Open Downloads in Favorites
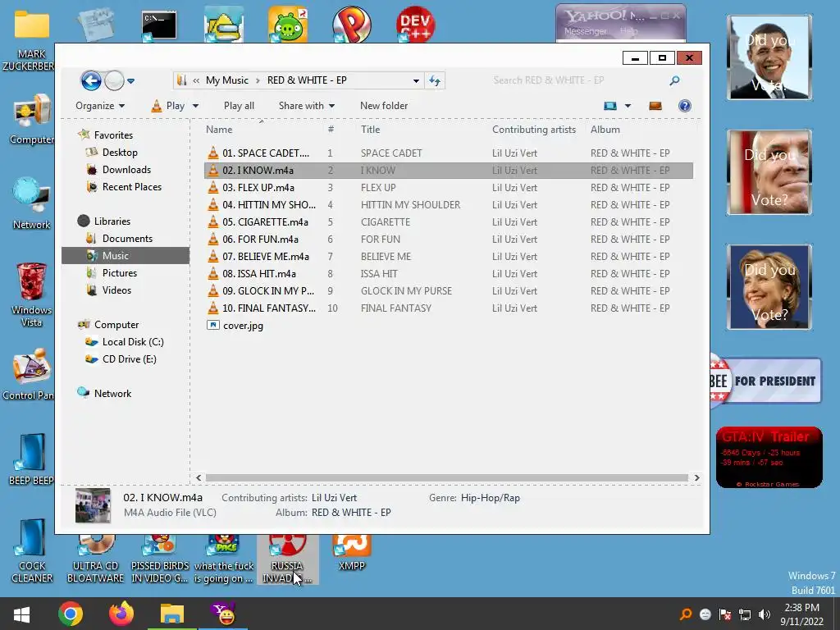The height and width of the screenshot is (630, 840). coord(119,169)
